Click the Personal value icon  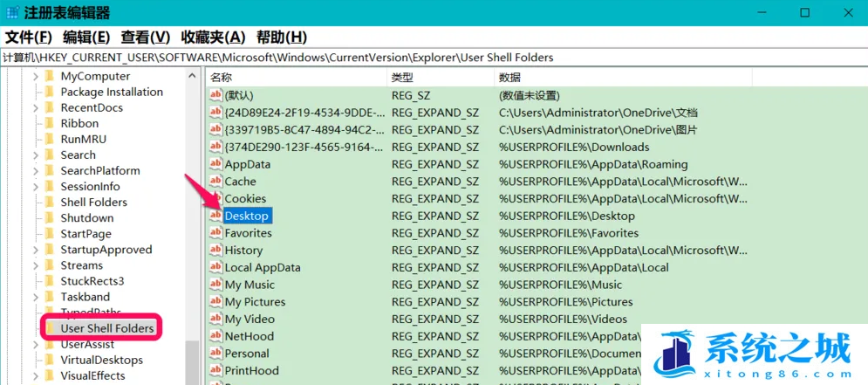point(215,353)
